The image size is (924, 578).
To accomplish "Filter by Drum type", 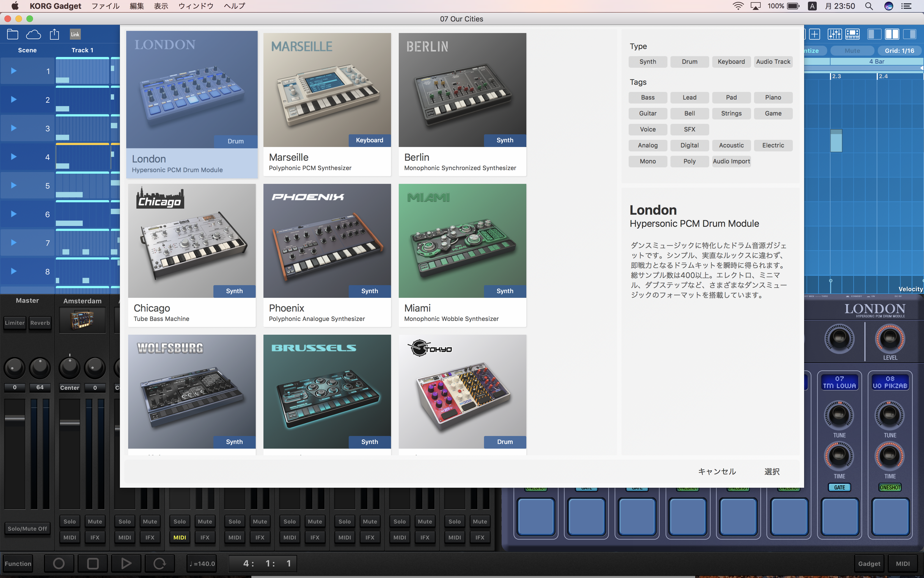I will 690,62.
